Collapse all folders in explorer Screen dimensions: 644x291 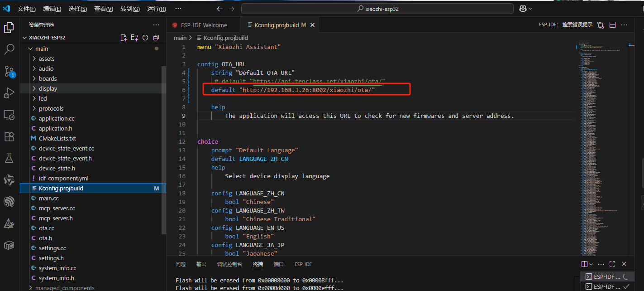click(x=156, y=38)
